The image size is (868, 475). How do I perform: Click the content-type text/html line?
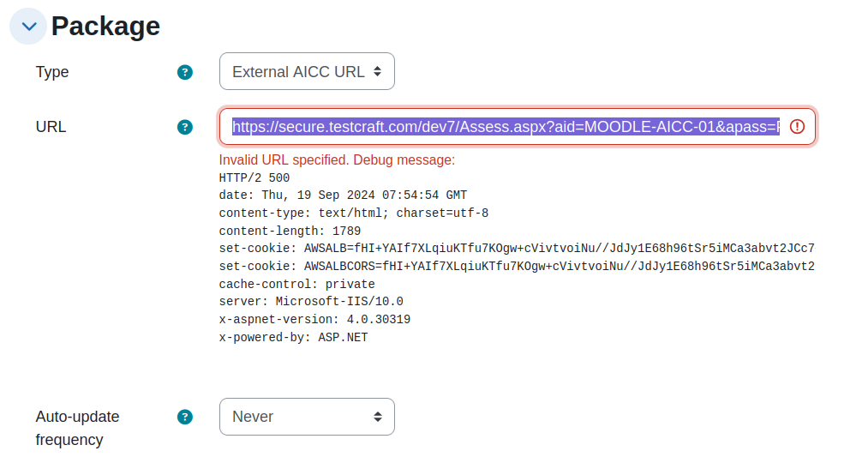[x=354, y=213]
